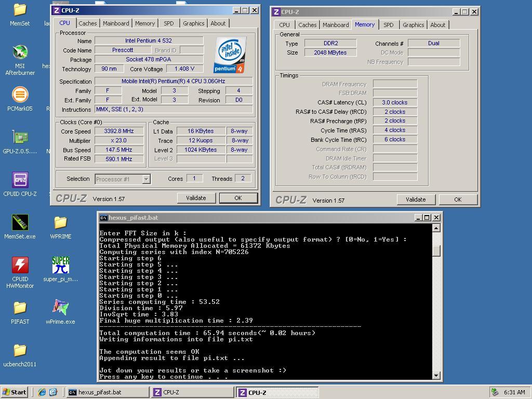Switch to About tab in Memory window
This screenshot has width=532, height=399.
point(437,25)
